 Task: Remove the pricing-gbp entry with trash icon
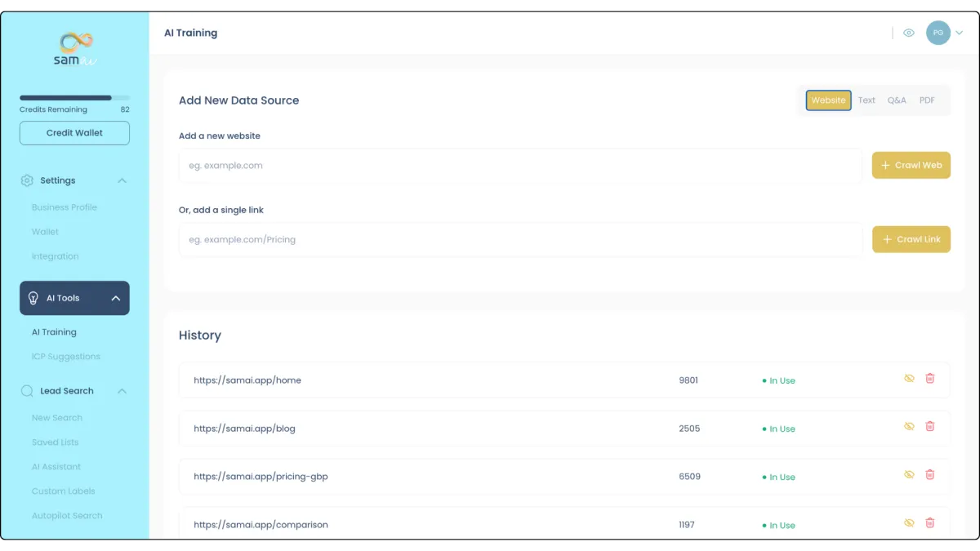929,475
